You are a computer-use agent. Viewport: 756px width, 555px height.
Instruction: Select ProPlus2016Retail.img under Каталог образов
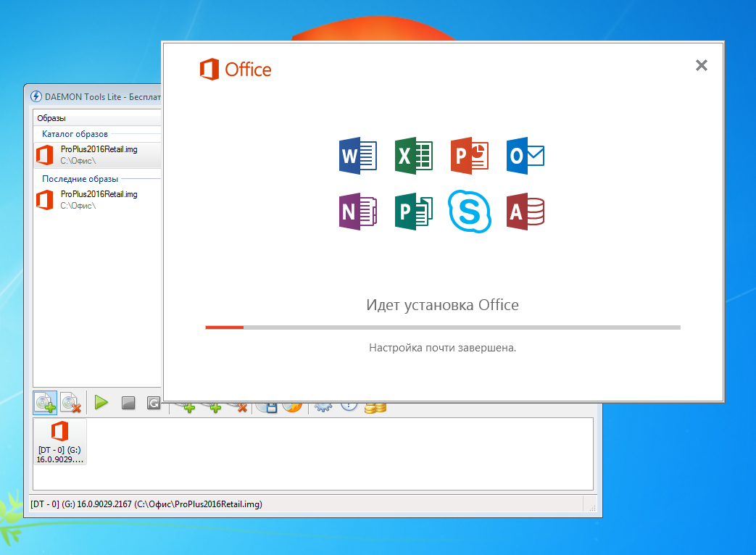(98, 154)
